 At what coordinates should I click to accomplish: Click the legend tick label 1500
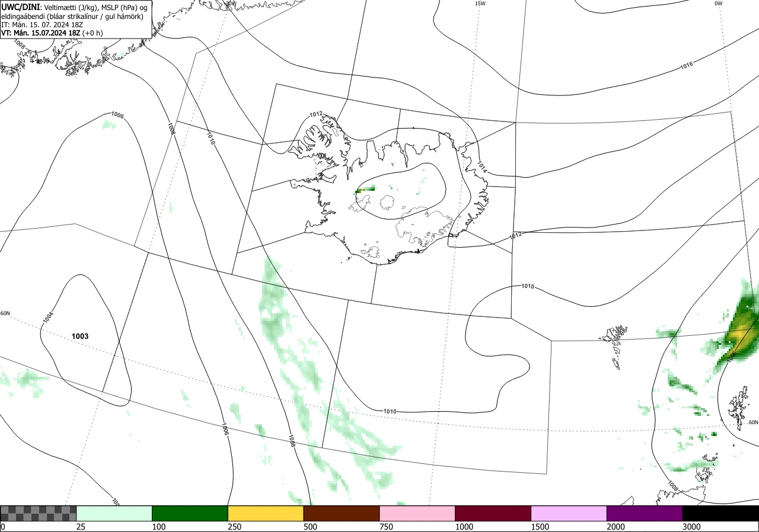tap(540, 527)
